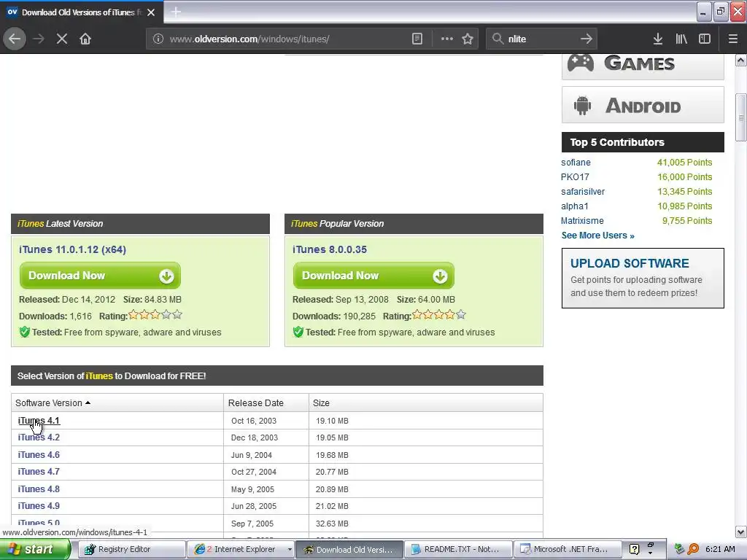Open iTunes 4.6 version link
Image resolution: width=747 pixels, height=560 pixels.
(x=39, y=455)
